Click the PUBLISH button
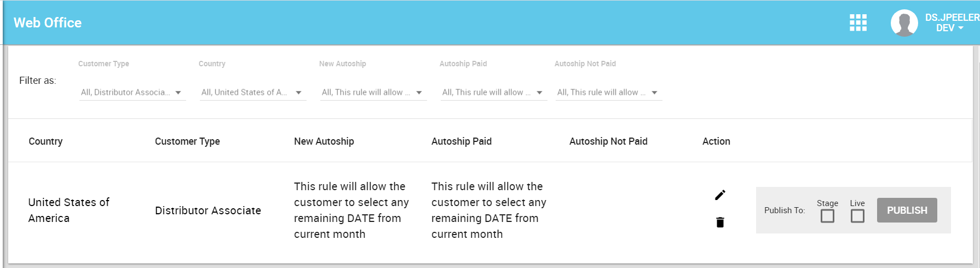The width and height of the screenshot is (980, 268). click(907, 210)
